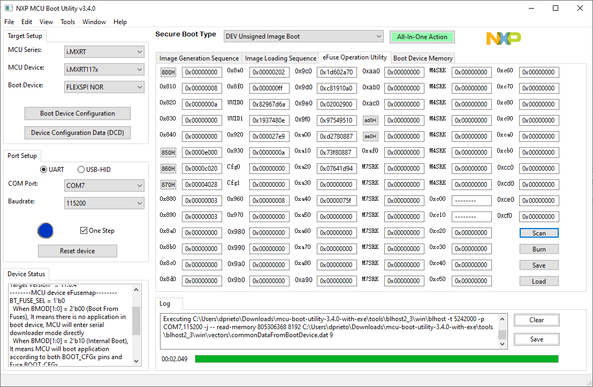This screenshot has width=593, height=387.
Task: Open the COM Port dropdown
Action: (104, 185)
